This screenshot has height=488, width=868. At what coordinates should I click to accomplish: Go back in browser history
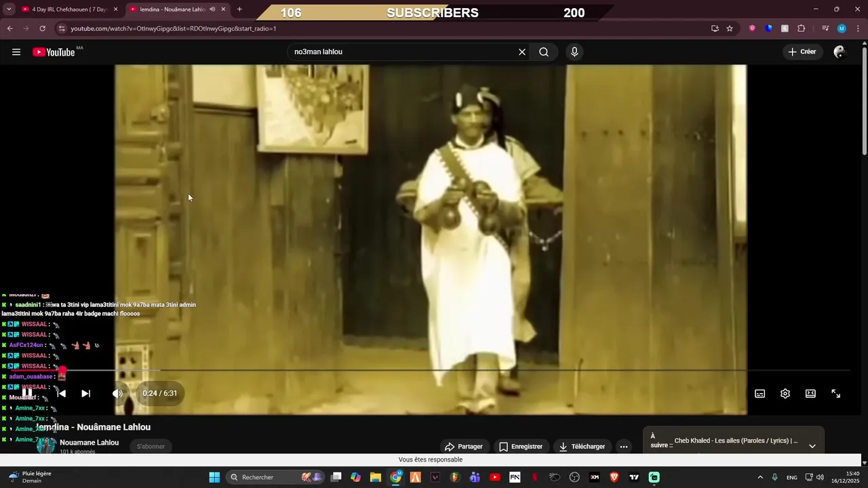pyautogui.click(x=9, y=28)
